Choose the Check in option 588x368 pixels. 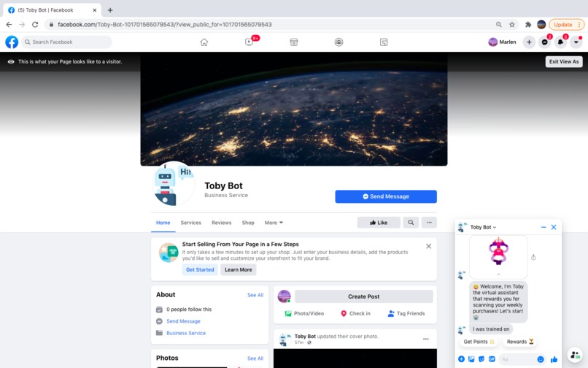click(355, 313)
